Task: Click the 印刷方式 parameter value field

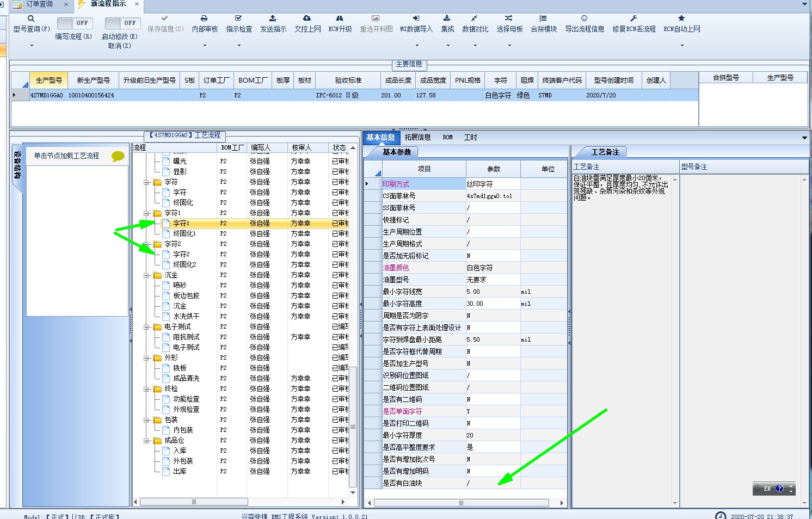Action: pos(493,184)
